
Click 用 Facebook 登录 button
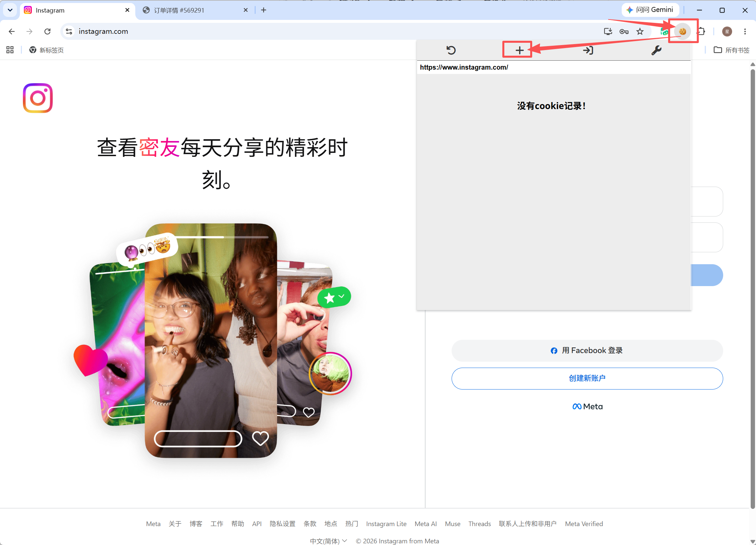tap(587, 350)
